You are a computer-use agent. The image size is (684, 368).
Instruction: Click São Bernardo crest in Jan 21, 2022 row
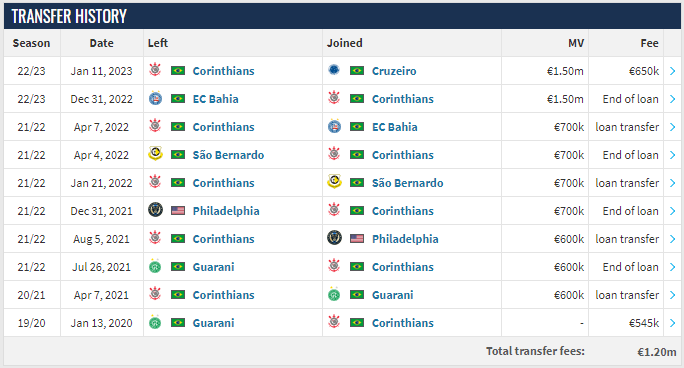tap(334, 182)
